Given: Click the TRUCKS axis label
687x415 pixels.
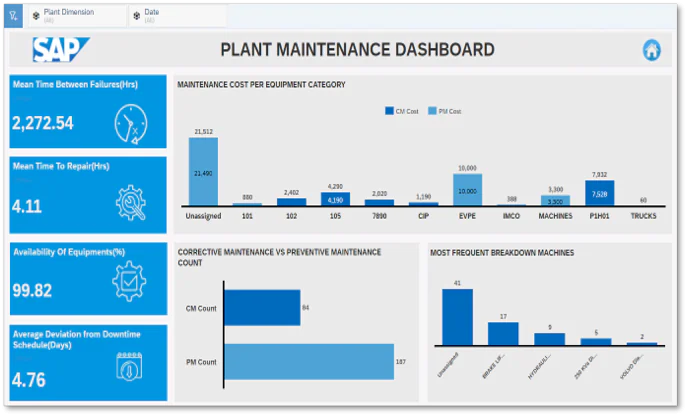Looking at the screenshot, I should coord(643,216).
